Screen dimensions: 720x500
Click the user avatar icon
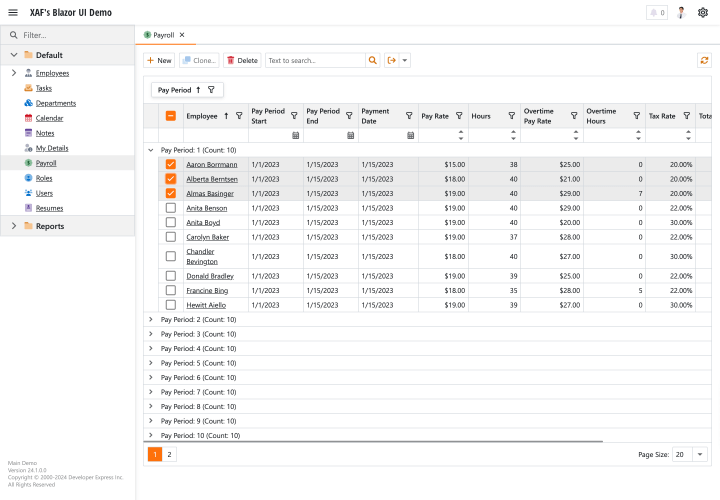tap(681, 13)
